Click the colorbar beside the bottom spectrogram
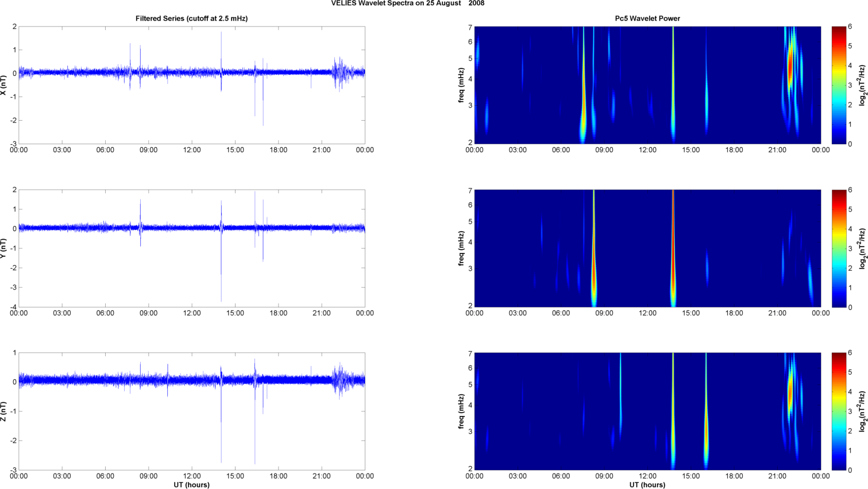 coord(839,411)
